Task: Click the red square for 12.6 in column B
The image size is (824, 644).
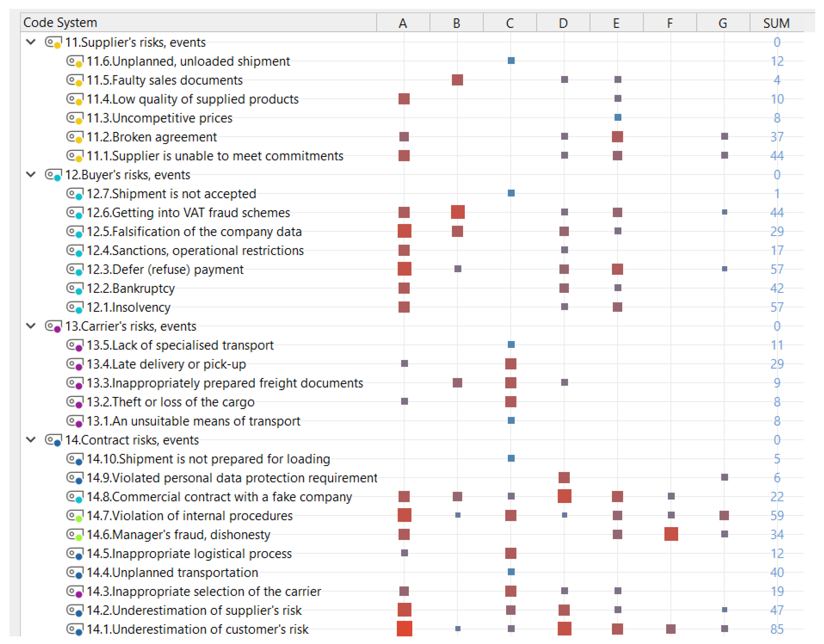Action: [x=458, y=212]
